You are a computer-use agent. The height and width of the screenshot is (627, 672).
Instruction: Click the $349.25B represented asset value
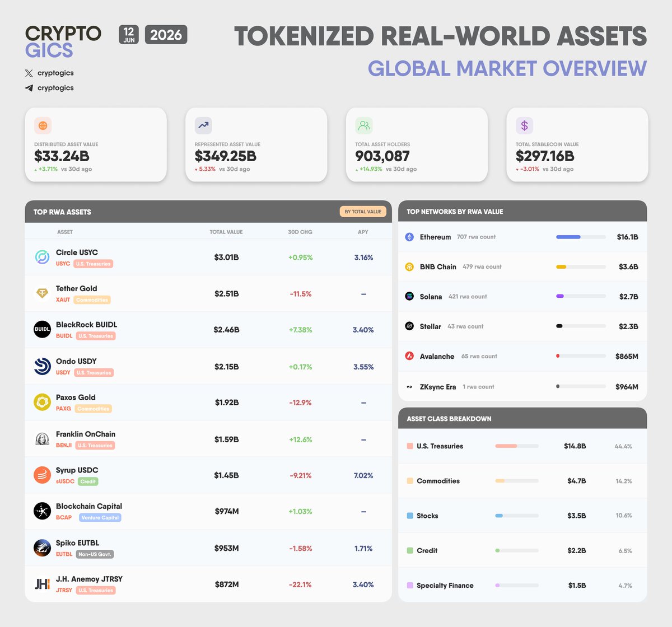[x=226, y=156]
